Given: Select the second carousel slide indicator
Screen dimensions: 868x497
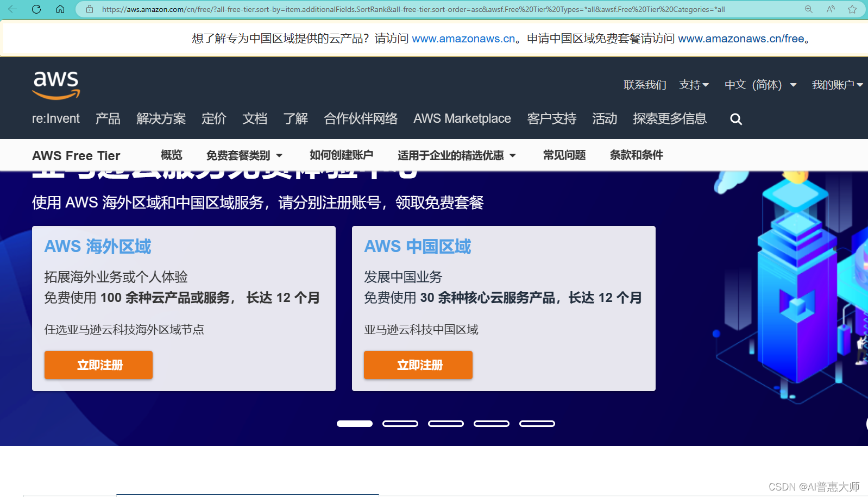Looking at the screenshot, I should pos(400,424).
